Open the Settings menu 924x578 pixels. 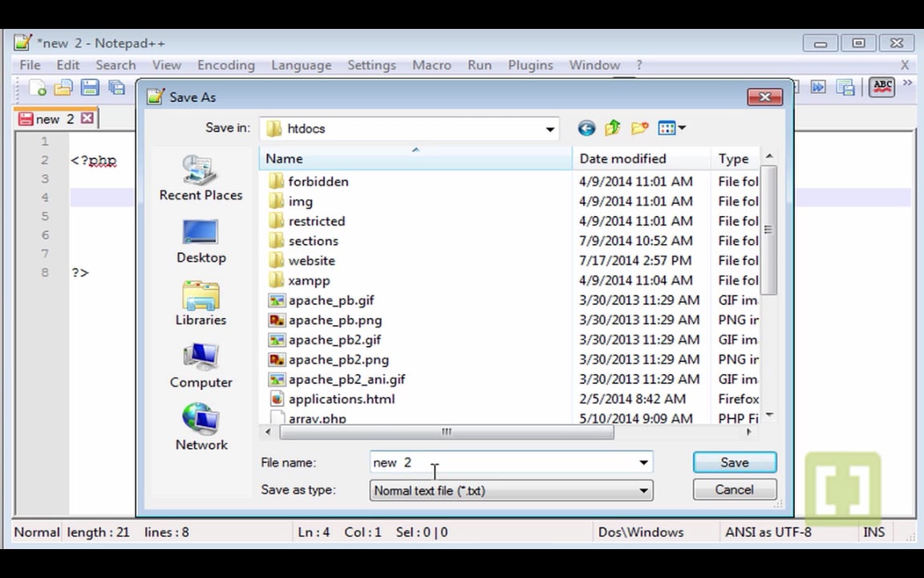tap(371, 65)
